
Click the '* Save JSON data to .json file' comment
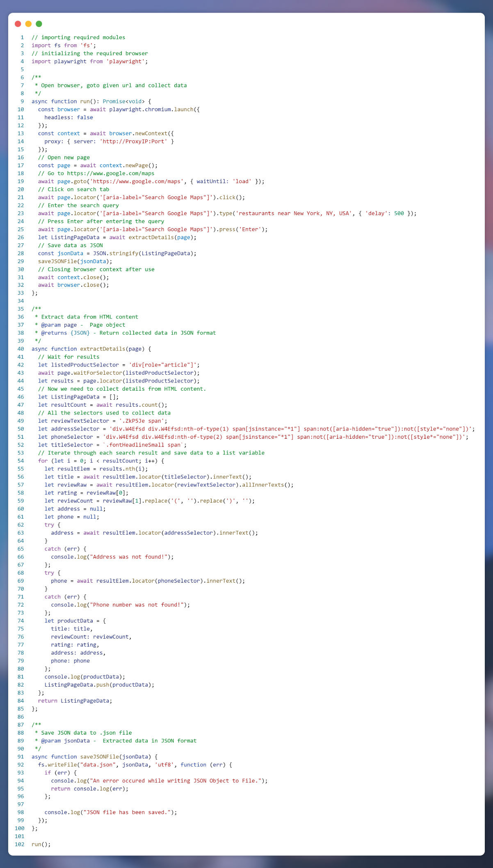tap(83, 733)
